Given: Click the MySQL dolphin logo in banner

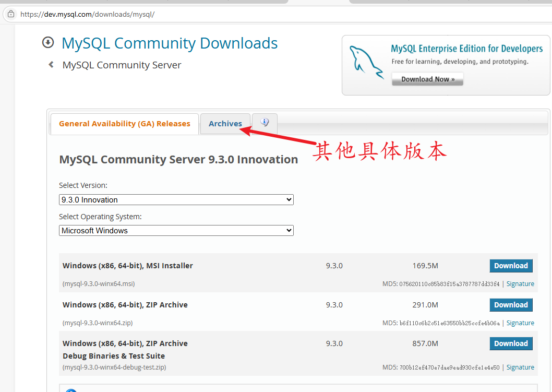Looking at the screenshot, I should point(366,62).
